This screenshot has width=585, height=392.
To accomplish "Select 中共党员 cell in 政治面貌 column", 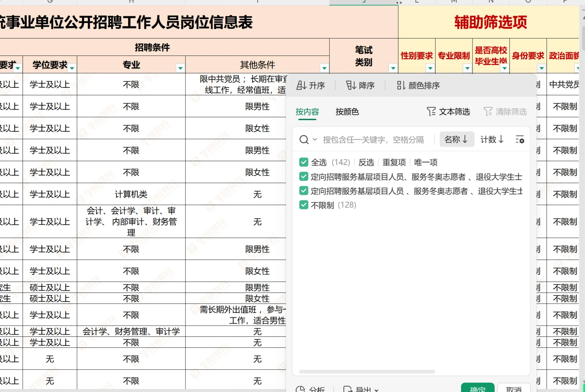I will click(x=564, y=85).
